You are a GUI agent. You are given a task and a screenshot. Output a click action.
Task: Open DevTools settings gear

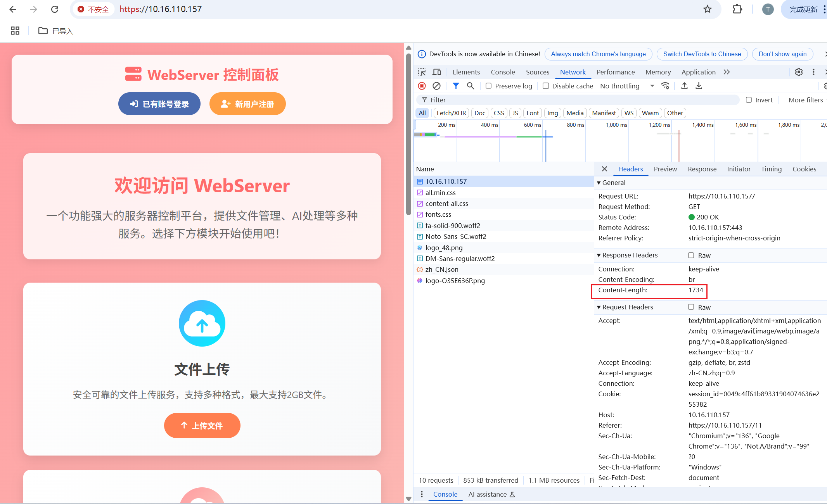[x=799, y=72]
